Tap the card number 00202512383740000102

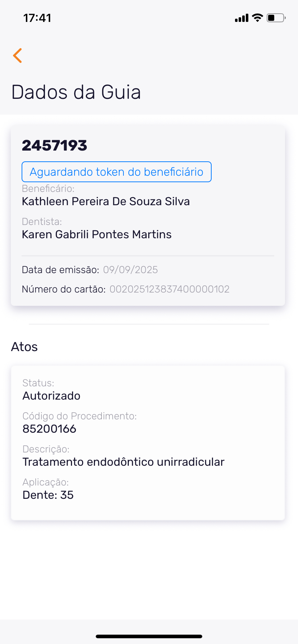(169, 289)
